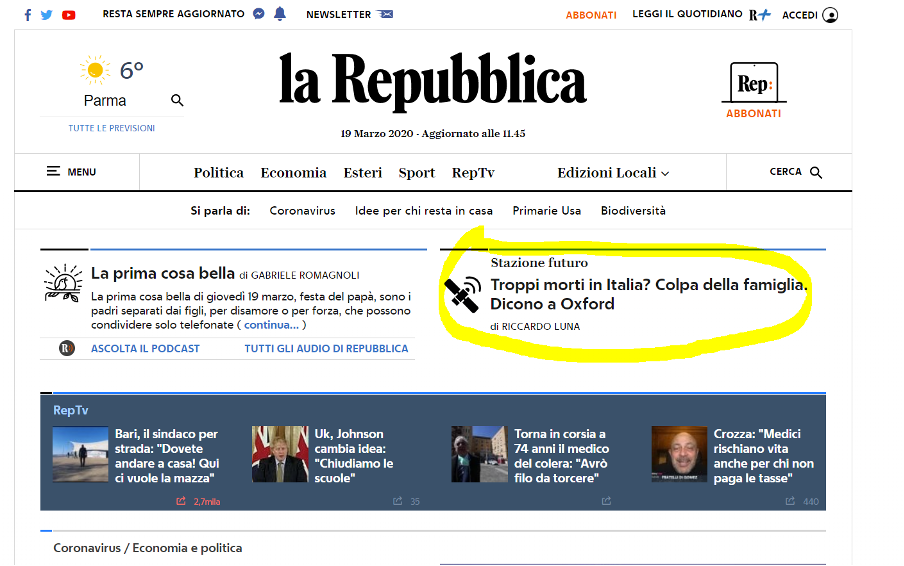Screen dimensions: 904x566
Task: Open the Economia section
Action: click(293, 173)
